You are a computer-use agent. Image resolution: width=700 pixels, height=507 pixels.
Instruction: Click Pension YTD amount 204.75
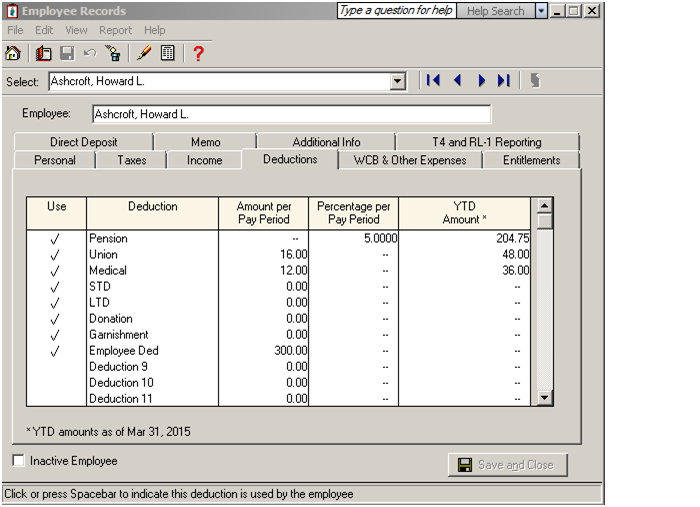click(464, 239)
